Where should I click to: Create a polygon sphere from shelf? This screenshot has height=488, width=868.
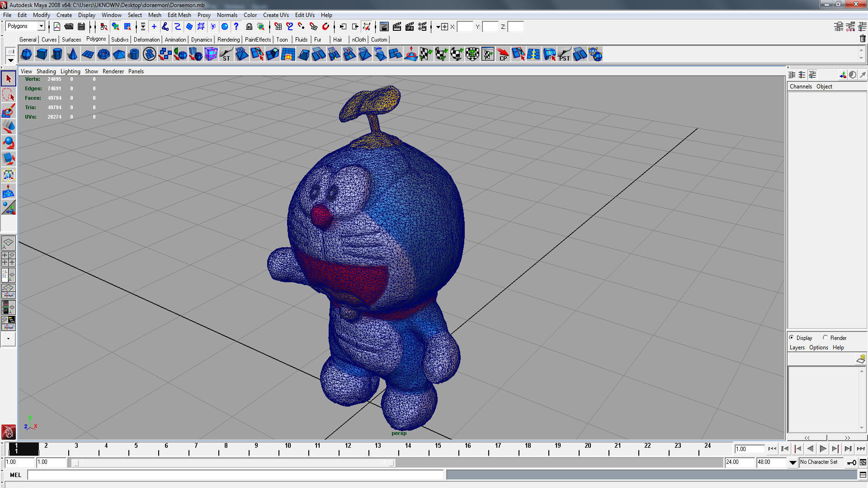26,55
